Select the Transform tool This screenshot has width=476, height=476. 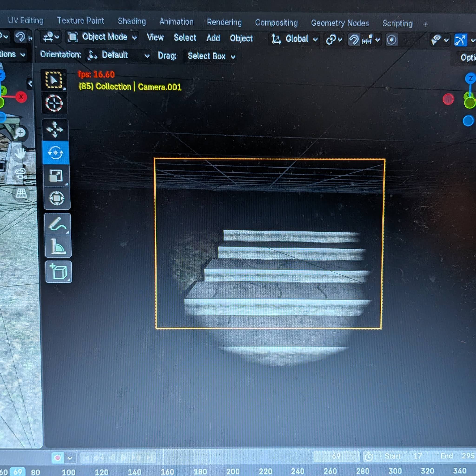(x=57, y=198)
